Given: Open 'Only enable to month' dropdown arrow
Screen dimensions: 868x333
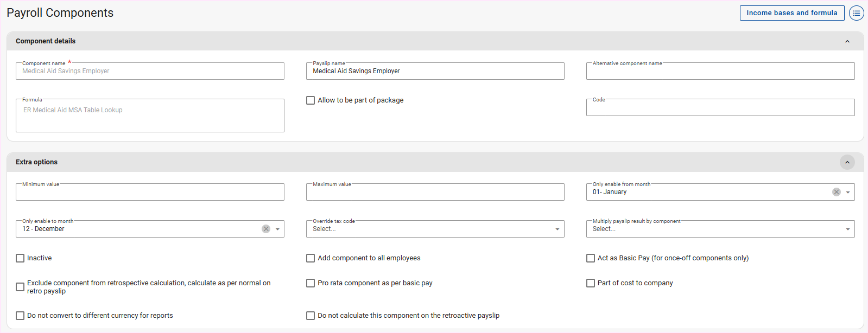Looking at the screenshot, I should (x=277, y=229).
